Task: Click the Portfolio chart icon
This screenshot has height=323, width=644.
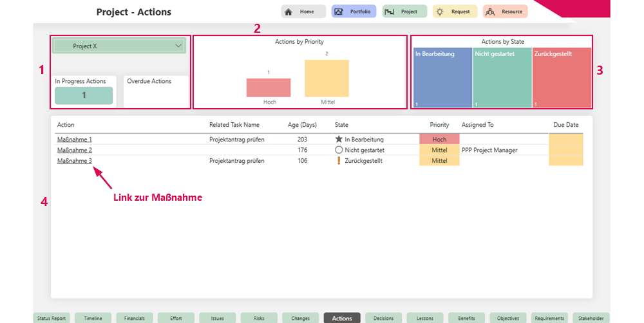Action: 339,12
